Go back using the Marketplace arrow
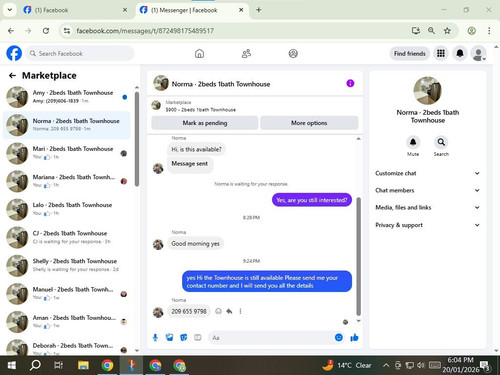 pos(12,76)
